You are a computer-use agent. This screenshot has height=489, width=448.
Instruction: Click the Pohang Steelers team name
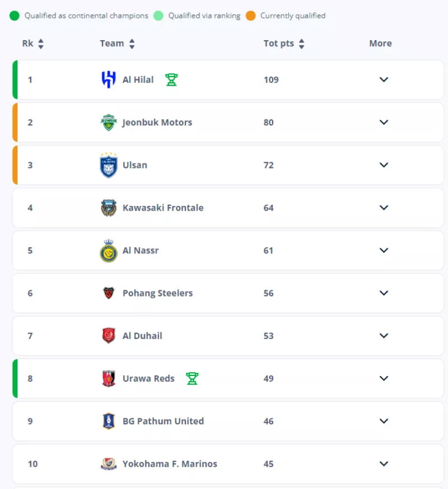coord(157,293)
